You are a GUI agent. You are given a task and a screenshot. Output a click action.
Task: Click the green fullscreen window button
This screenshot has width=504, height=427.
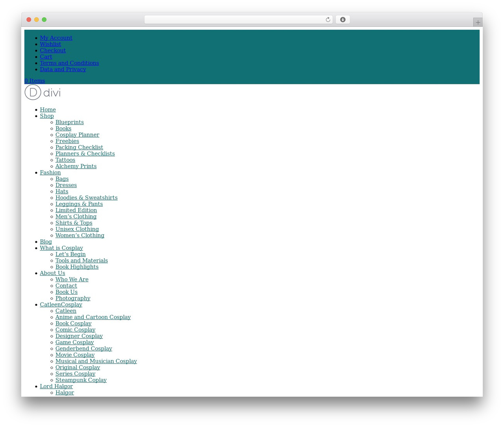pyautogui.click(x=44, y=20)
